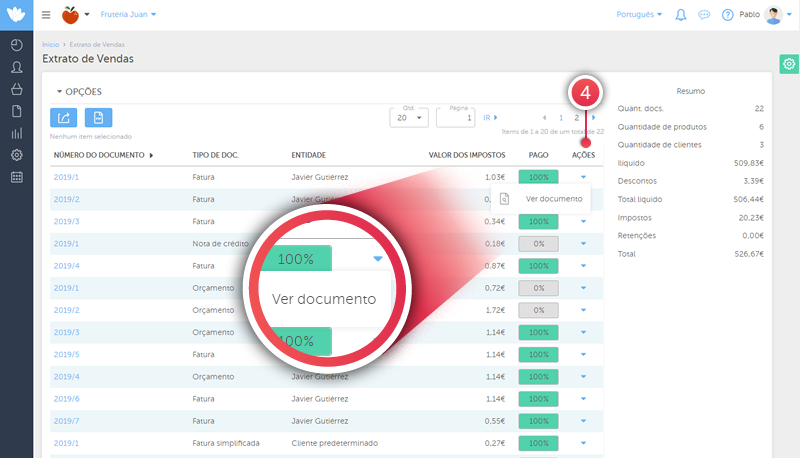Open the hamburger menu in top bar

46,15
